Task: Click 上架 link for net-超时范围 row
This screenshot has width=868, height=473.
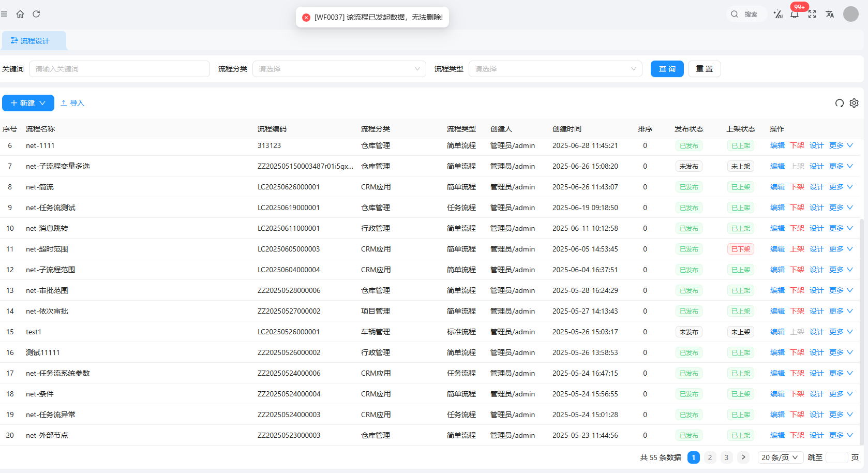Action: (797, 249)
